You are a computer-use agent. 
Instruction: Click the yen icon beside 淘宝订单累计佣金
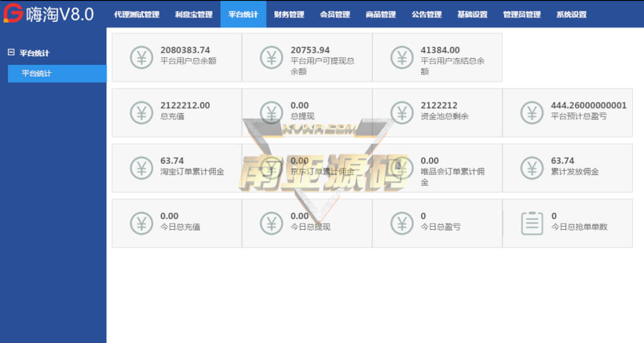pos(142,168)
